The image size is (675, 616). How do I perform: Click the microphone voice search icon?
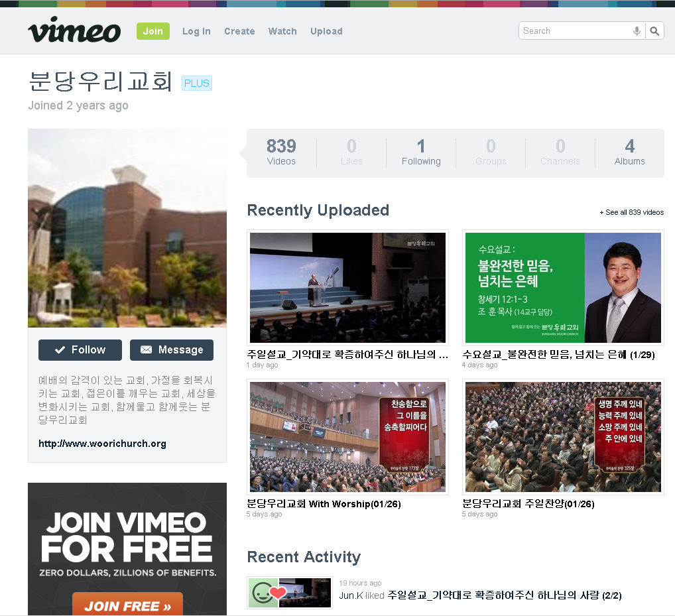637,31
